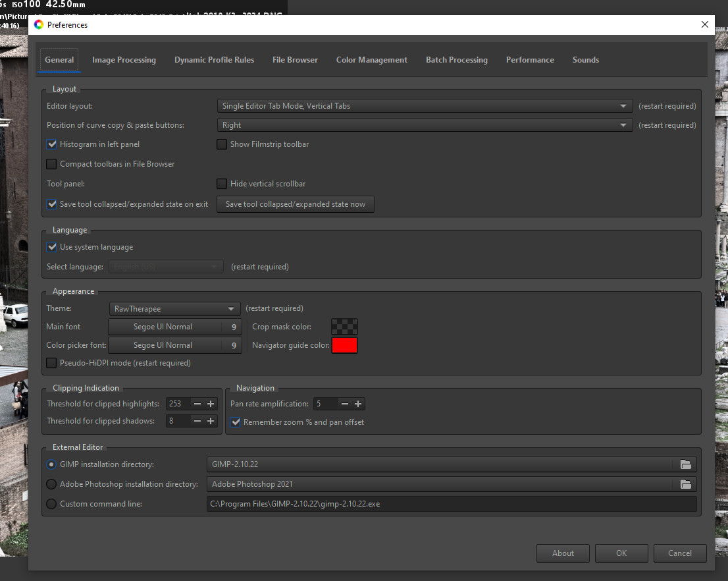Viewport: 728px width, 581px height.
Task: Open the Dynamic Profile Rules tab
Action: (x=214, y=60)
